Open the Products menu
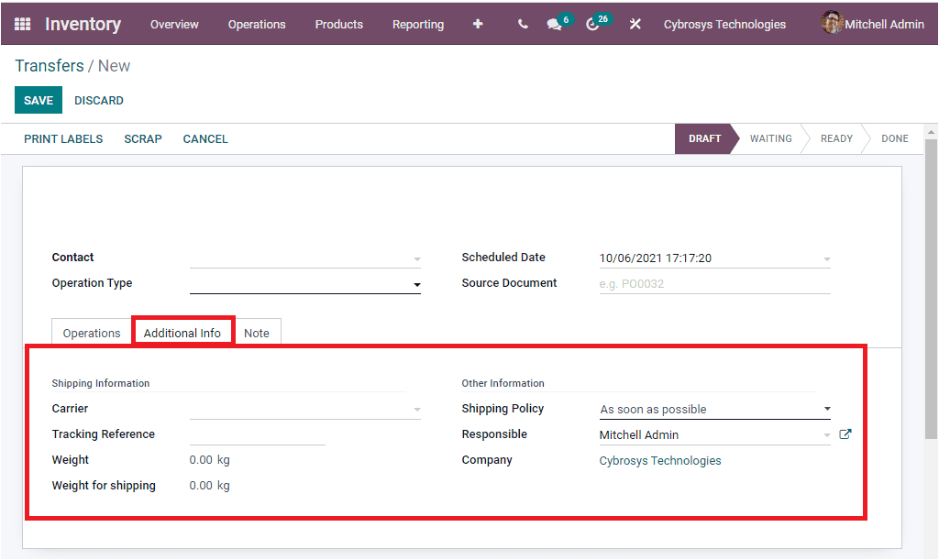 click(338, 25)
